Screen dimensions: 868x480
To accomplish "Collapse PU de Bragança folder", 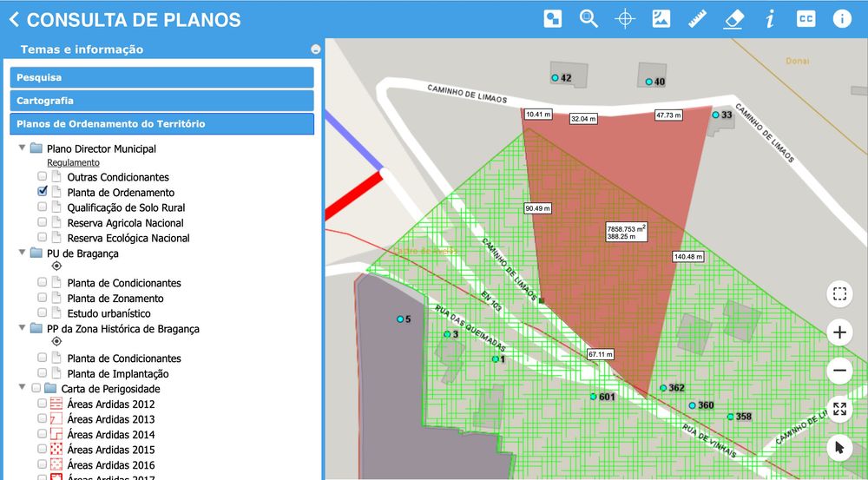I will point(23,253).
